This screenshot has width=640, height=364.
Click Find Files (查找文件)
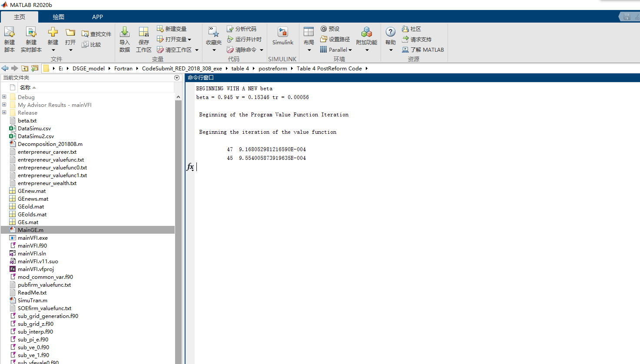(96, 34)
